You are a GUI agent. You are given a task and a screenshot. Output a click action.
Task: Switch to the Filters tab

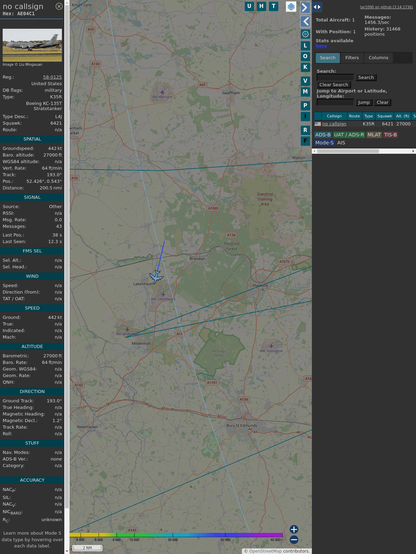[352, 58]
